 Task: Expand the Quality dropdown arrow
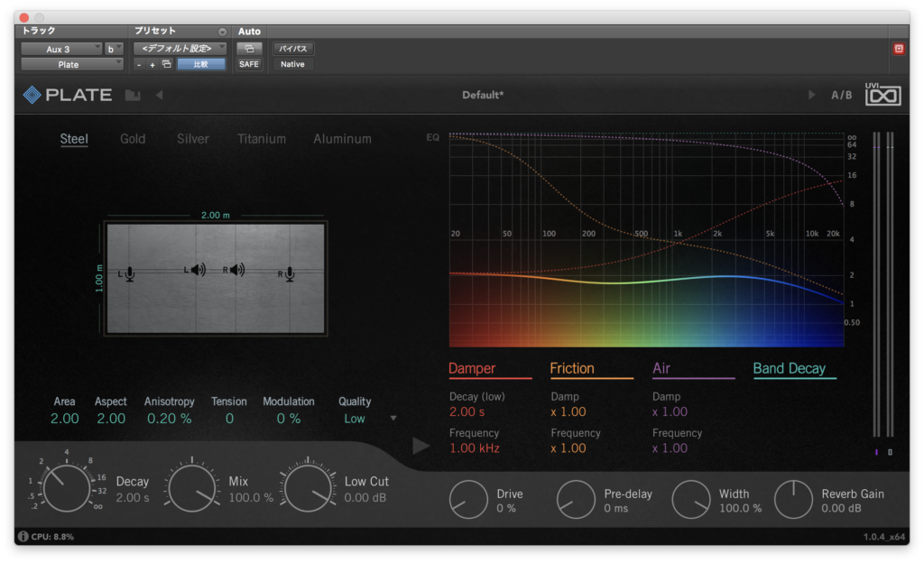(x=393, y=418)
